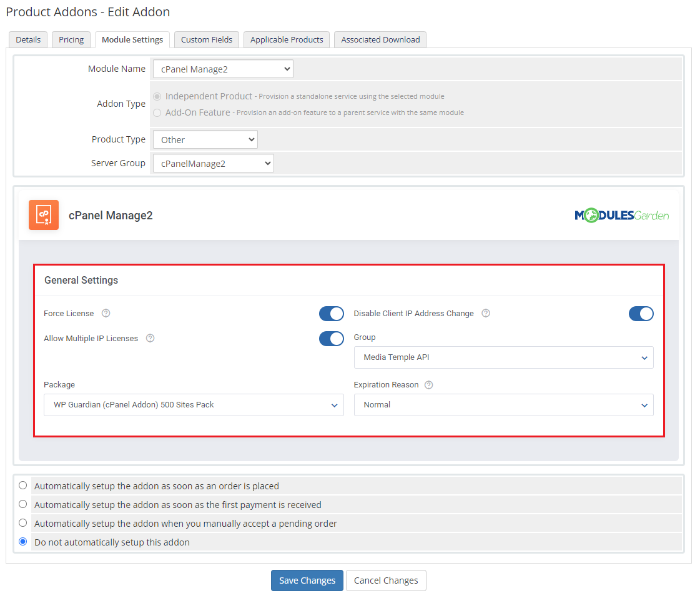Select the Independent Product radio button
This screenshot has width=700, height=598.
click(157, 96)
